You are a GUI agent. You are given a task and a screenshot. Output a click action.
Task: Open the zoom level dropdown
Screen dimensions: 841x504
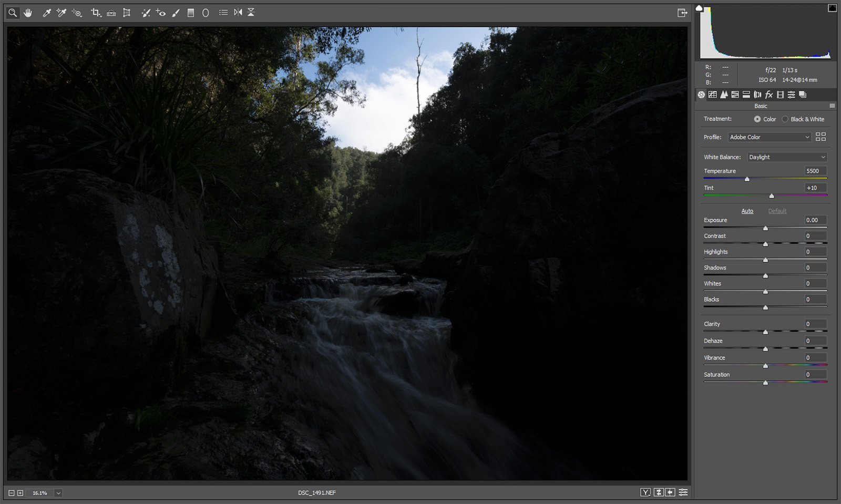(58, 493)
